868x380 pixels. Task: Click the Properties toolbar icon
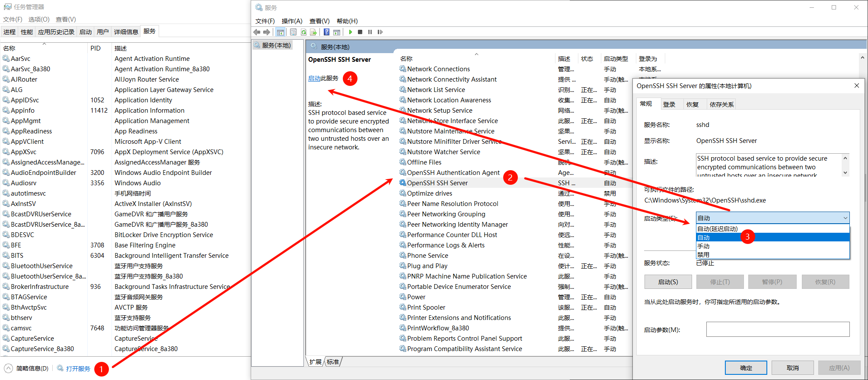click(293, 32)
